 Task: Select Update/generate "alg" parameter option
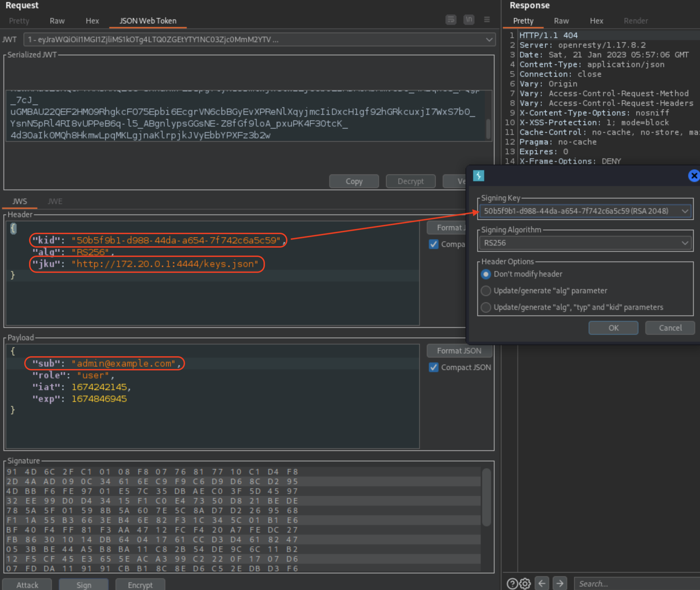(486, 291)
